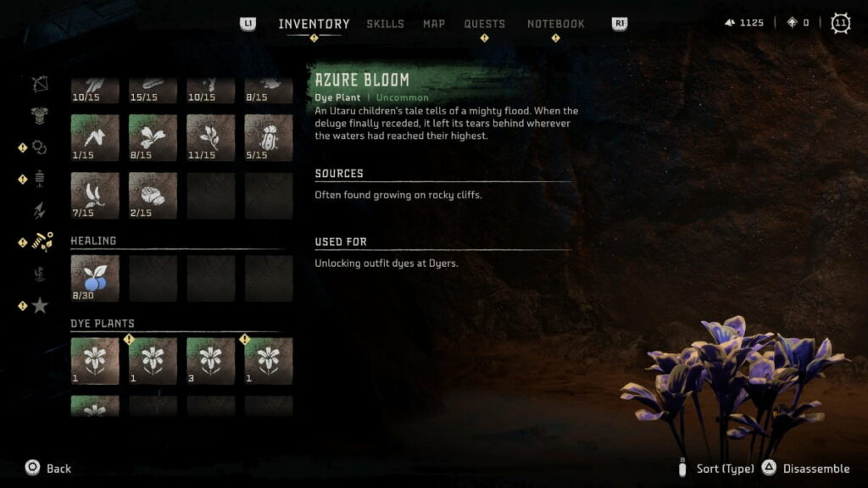Image resolution: width=868 pixels, height=488 pixels.
Task: Open the resources bee category icon
Action: click(x=42, y=241)
